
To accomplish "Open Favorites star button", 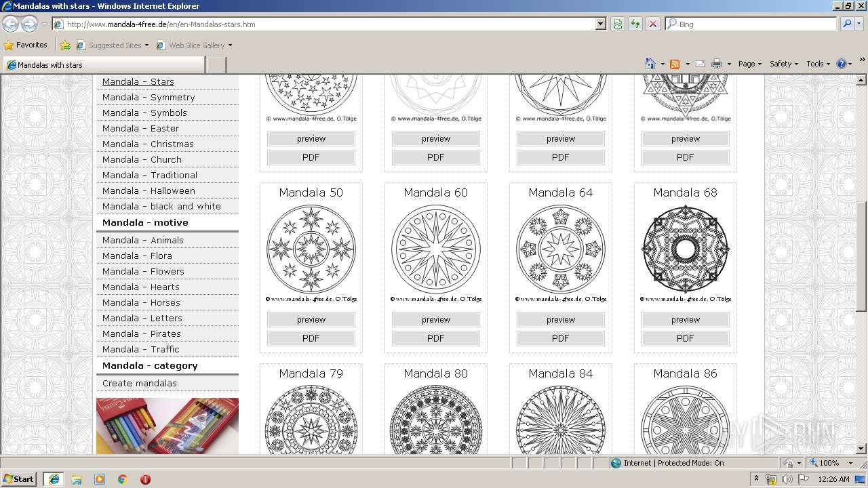I will 25,45.
